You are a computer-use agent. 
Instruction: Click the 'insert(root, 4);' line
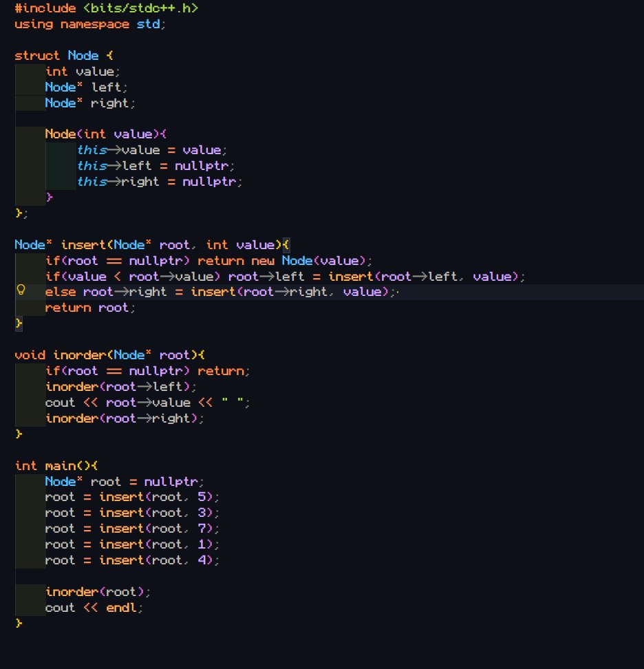coord(132,560)
